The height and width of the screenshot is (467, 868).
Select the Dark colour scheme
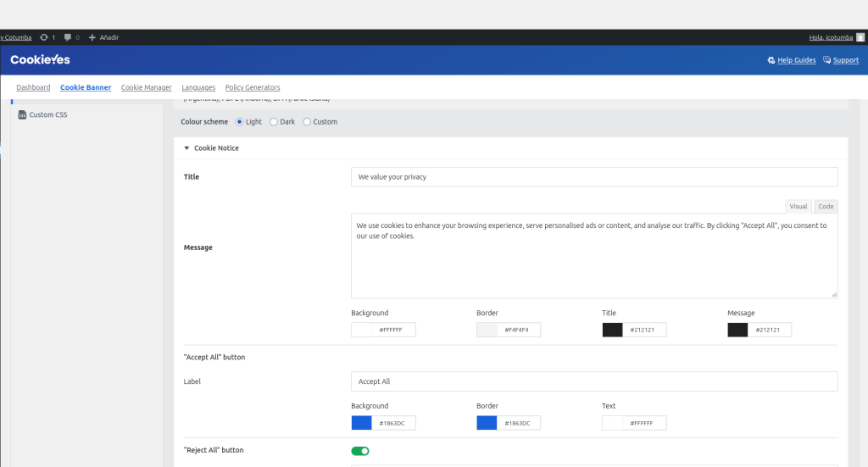click(x=274, y=122)
